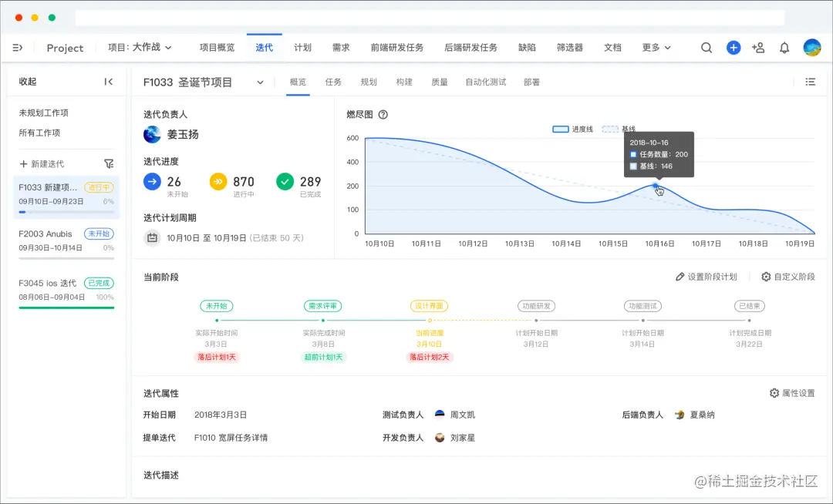Screen dimensions: 833x504
Task: Click 姜玉扬 owner avatar
Action: [152, 135]
